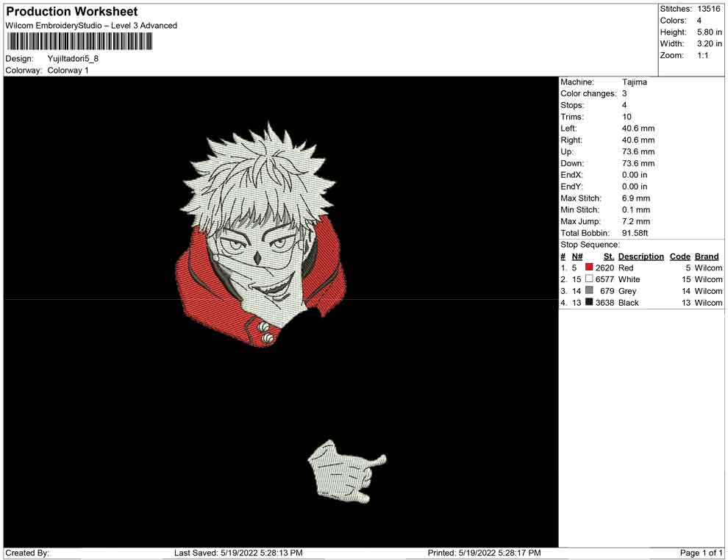Click the 'Red' description text
The width and height of the screenshot is (728, 560).
coord(626,268)
